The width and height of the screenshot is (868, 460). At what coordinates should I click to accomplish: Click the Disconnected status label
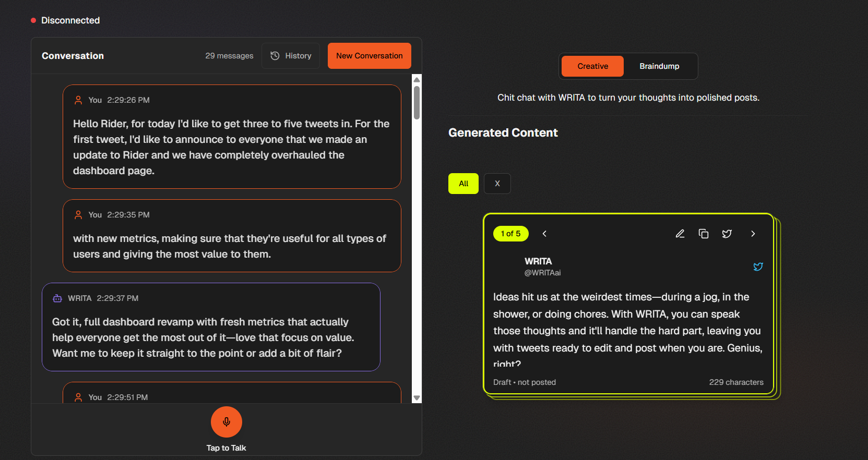click(x=70, y=20)
